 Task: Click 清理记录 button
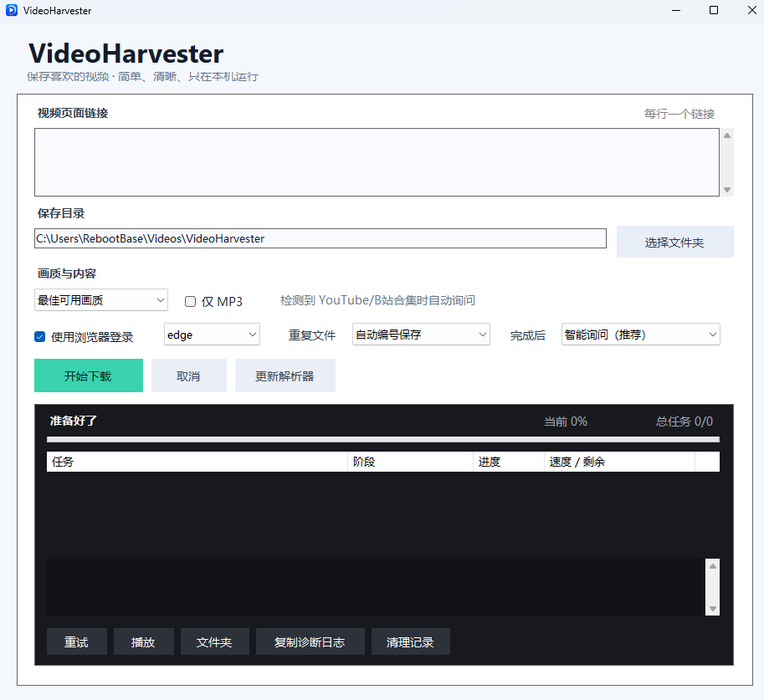point(410,641)
